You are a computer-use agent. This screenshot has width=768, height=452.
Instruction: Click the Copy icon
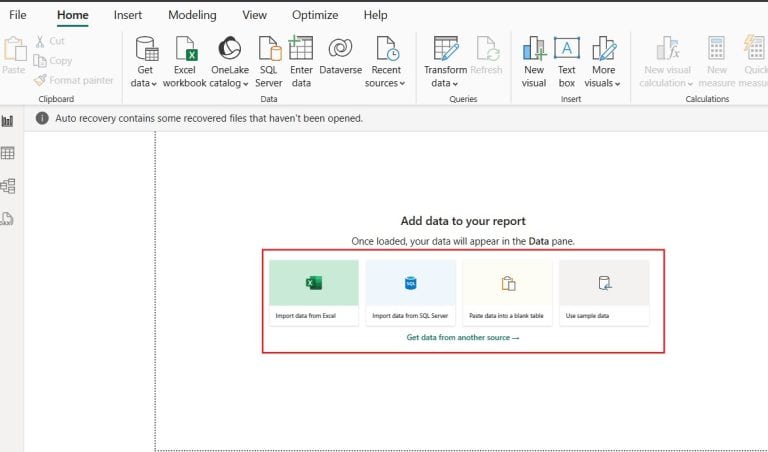[40, 61]
